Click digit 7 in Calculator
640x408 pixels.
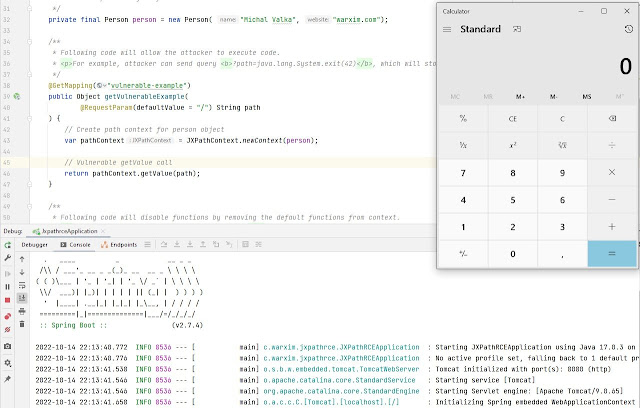point(463,173)
